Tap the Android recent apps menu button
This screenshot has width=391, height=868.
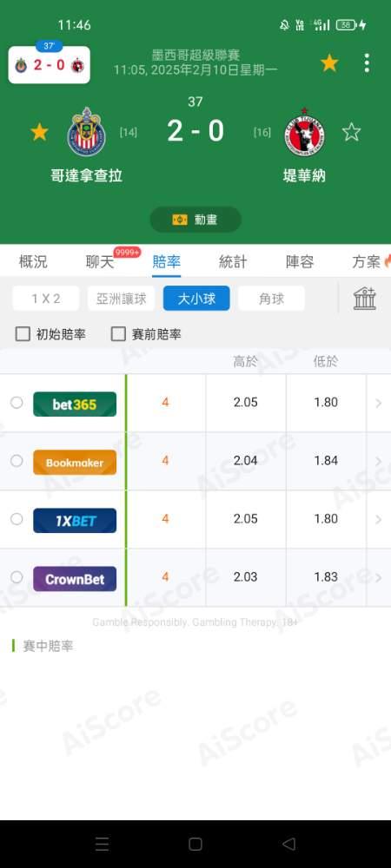click(102, 844)
